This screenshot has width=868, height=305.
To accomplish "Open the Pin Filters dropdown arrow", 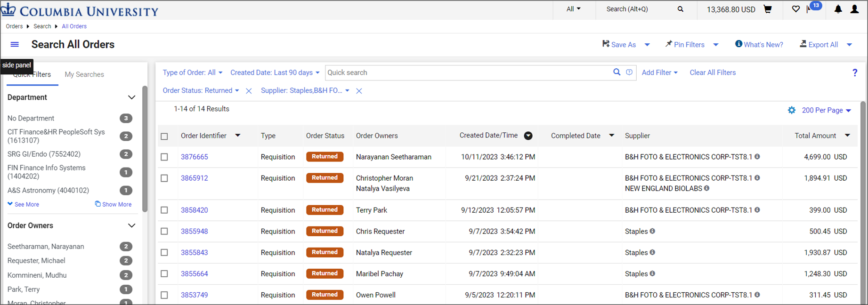I will [716, 45].
